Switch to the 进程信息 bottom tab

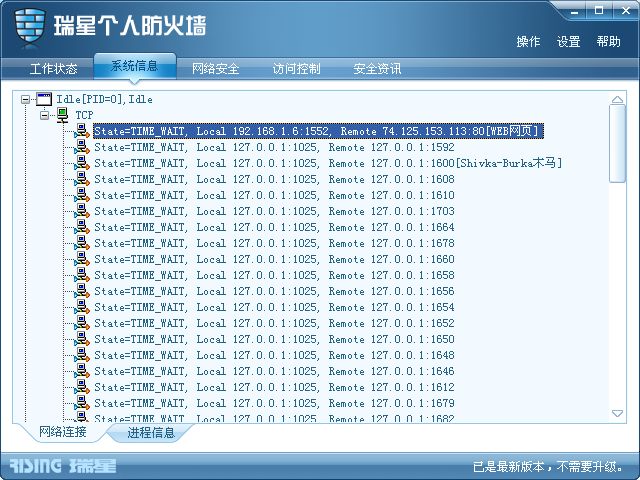[x=151, y=433]
